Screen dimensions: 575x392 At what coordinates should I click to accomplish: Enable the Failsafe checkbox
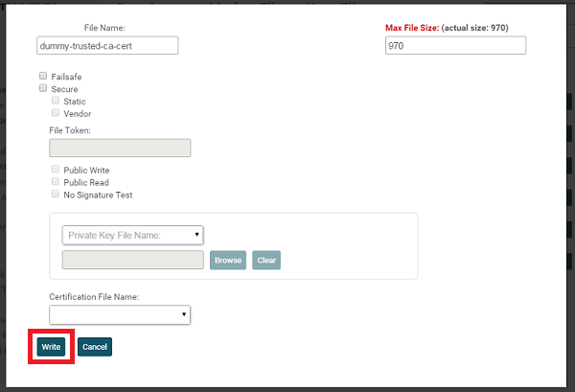[43, 76]
